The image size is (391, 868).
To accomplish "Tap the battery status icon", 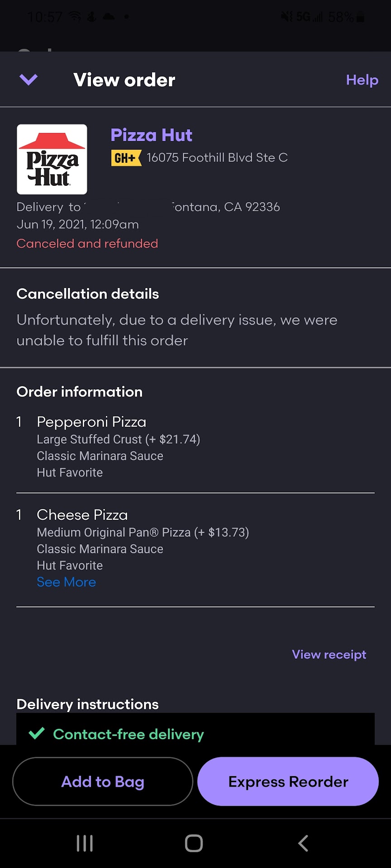I will point(361,17).
